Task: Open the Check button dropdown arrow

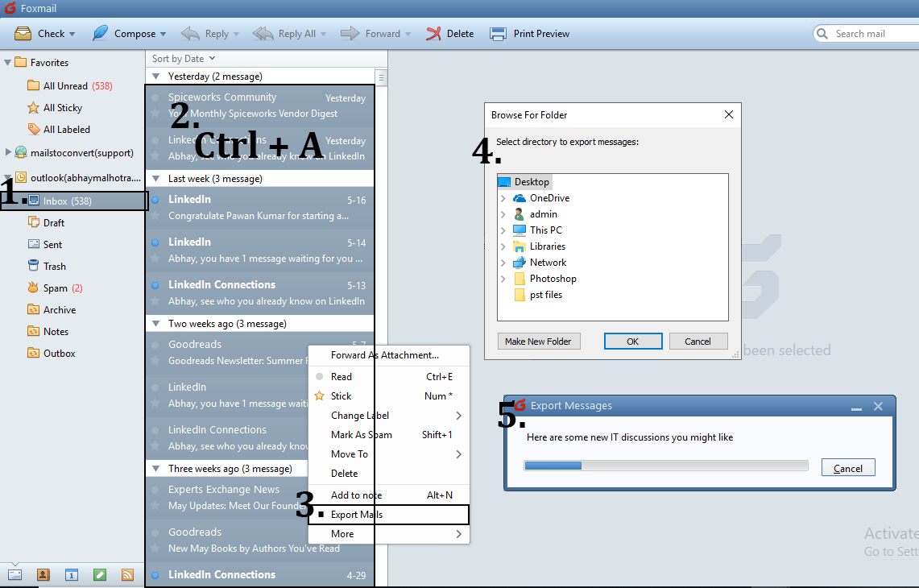Action: [x=72, y=34]
